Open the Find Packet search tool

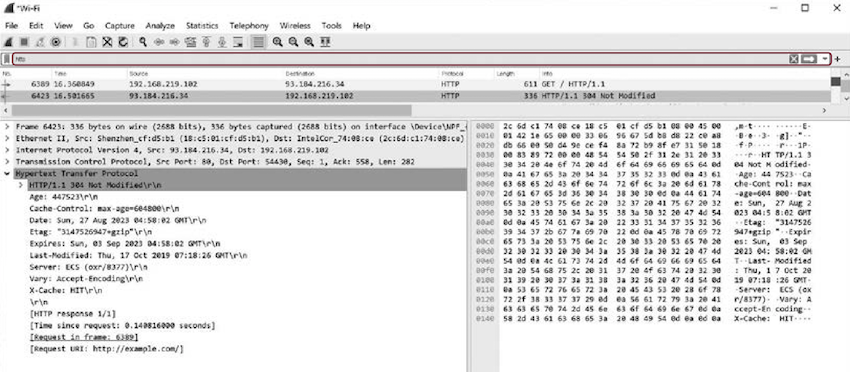[143, 42]
